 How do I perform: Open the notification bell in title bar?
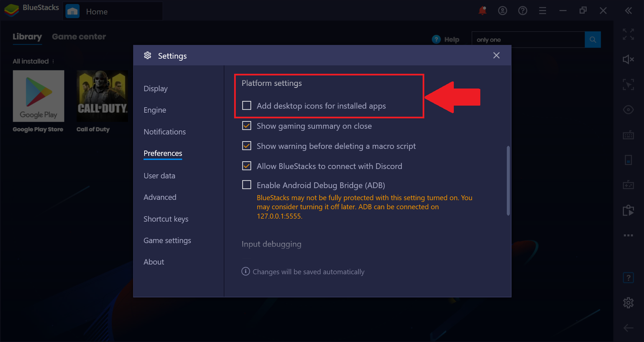tap(482, 11)
